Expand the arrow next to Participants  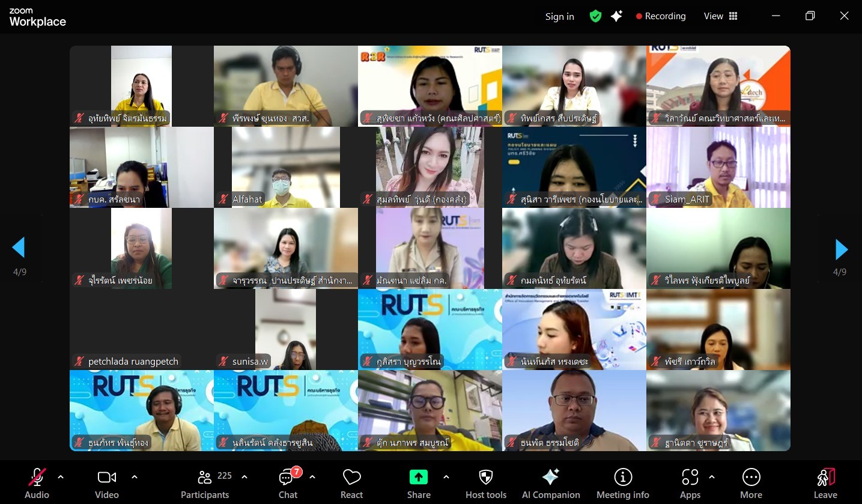[x=244, y=477]
